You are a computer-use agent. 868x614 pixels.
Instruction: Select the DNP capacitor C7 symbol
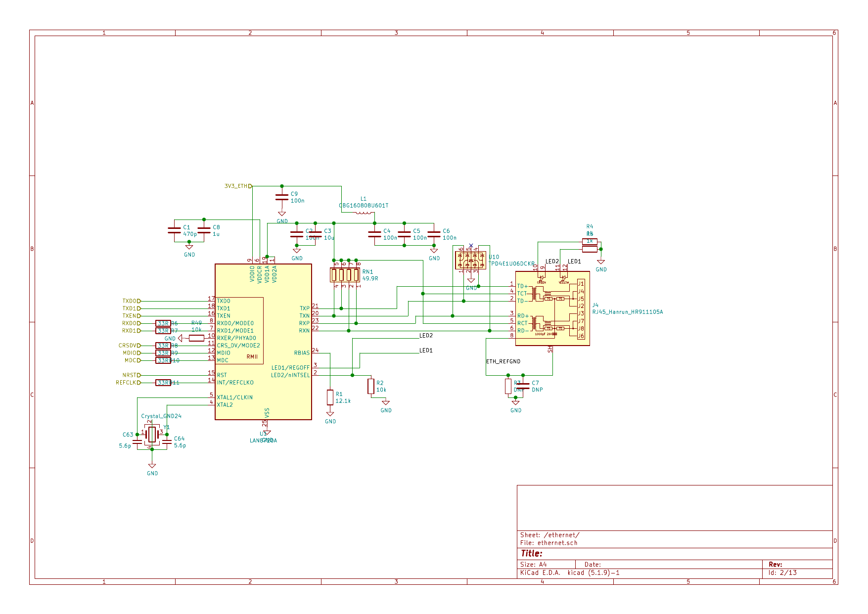coord(523,386)
